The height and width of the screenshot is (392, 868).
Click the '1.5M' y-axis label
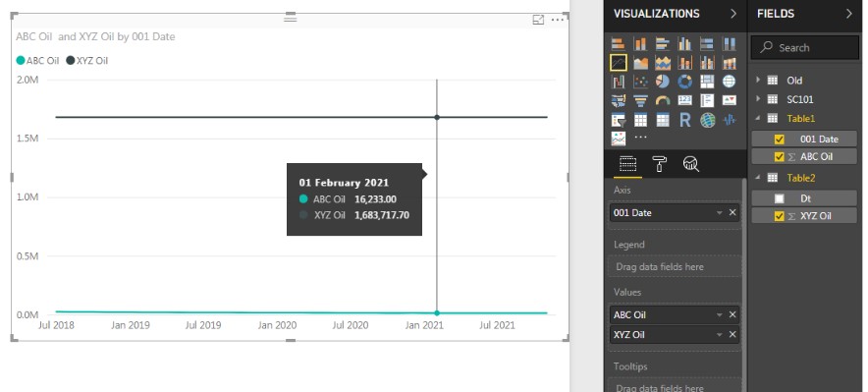27,139
